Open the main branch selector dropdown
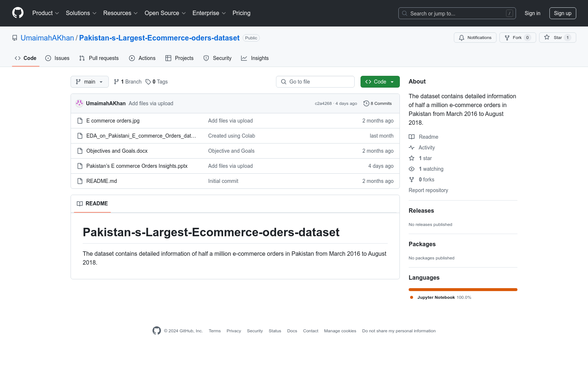 click(x=90, y=82)
